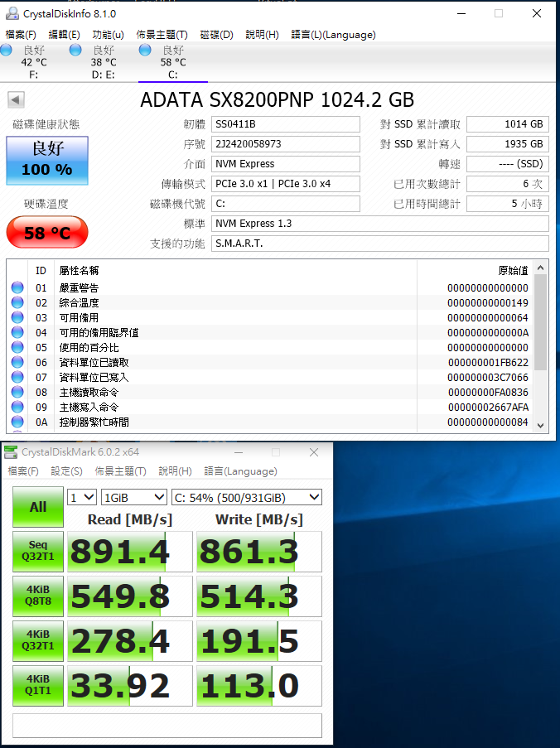Click the 4KiB Q1T1 read result 33.92
560x748 pixels.
(130, 686)
